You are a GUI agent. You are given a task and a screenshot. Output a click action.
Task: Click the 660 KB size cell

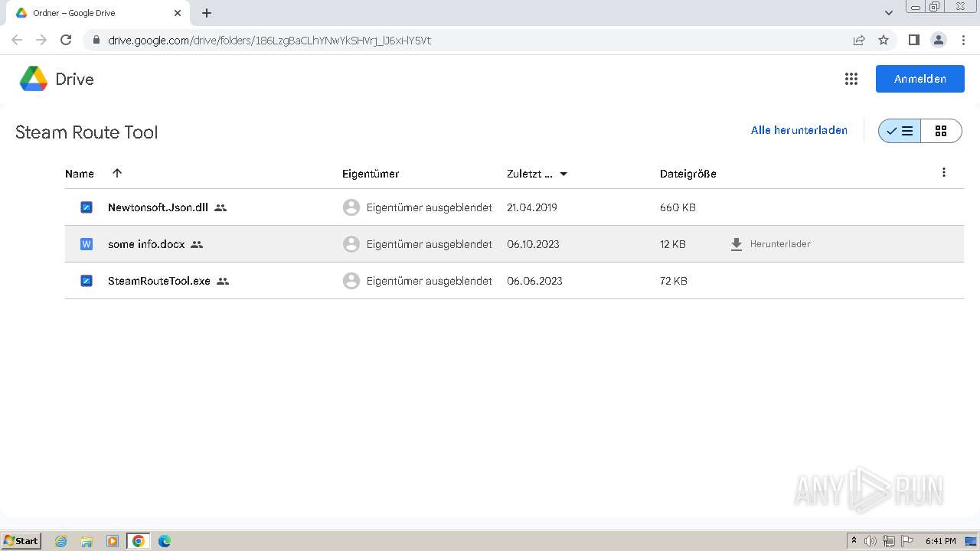click(x=678, y=207)
